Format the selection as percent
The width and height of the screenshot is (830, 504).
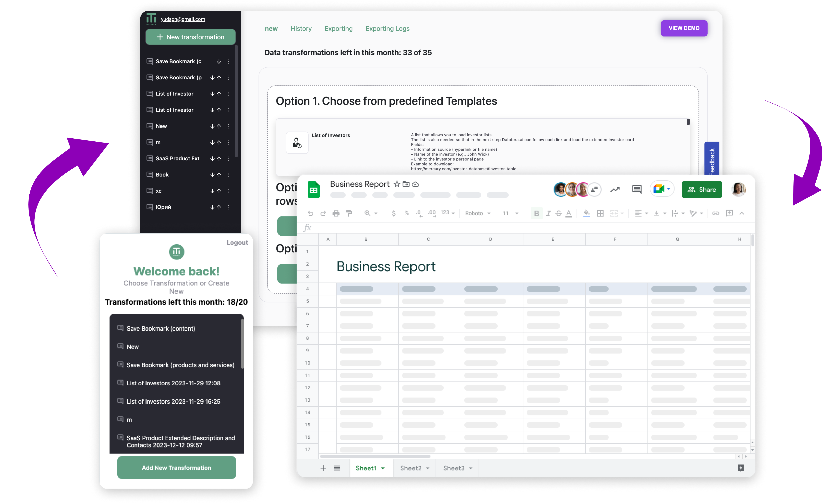pos(407,213)
